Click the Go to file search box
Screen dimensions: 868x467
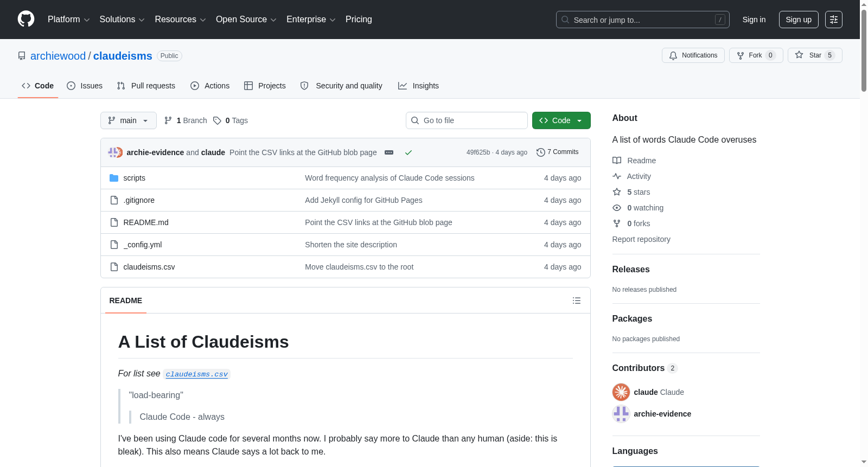[x=467, y=120]
